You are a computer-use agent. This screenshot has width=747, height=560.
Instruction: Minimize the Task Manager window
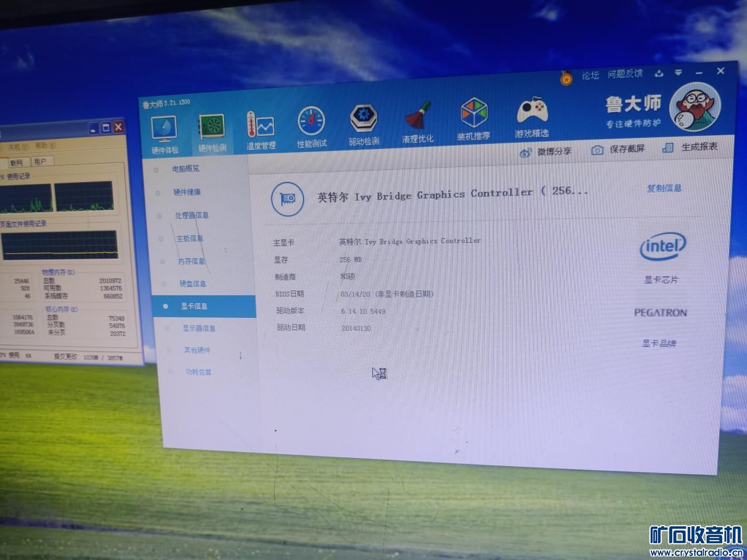click(x=93, y=129)
